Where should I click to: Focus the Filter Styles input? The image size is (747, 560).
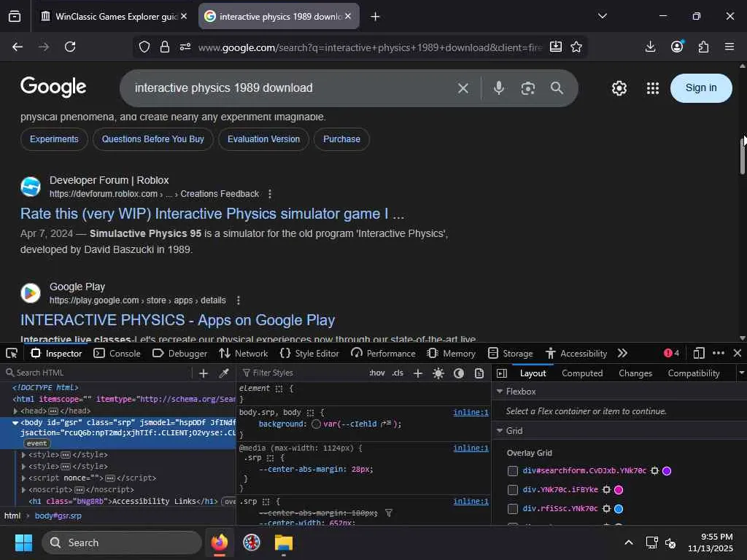(302, 373)
